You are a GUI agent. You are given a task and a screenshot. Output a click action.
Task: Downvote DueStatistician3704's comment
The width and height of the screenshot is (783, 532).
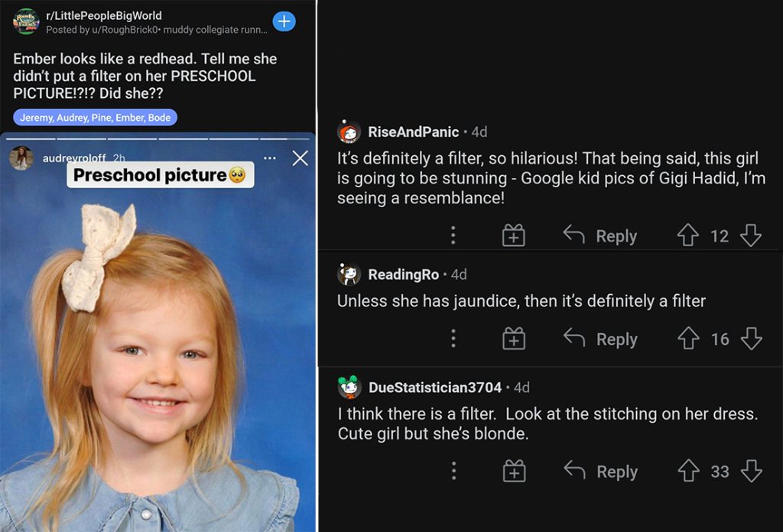pyautogui.click(x=751, y=472)
